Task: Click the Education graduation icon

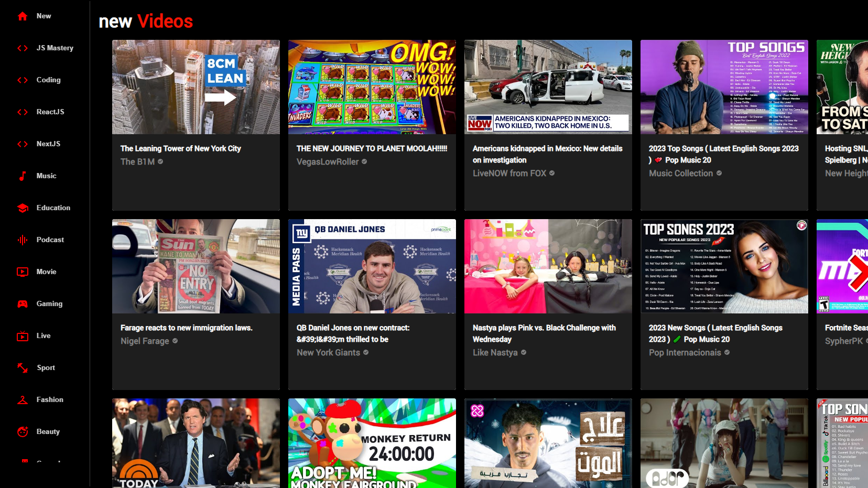Action: [x=21, y=208]
